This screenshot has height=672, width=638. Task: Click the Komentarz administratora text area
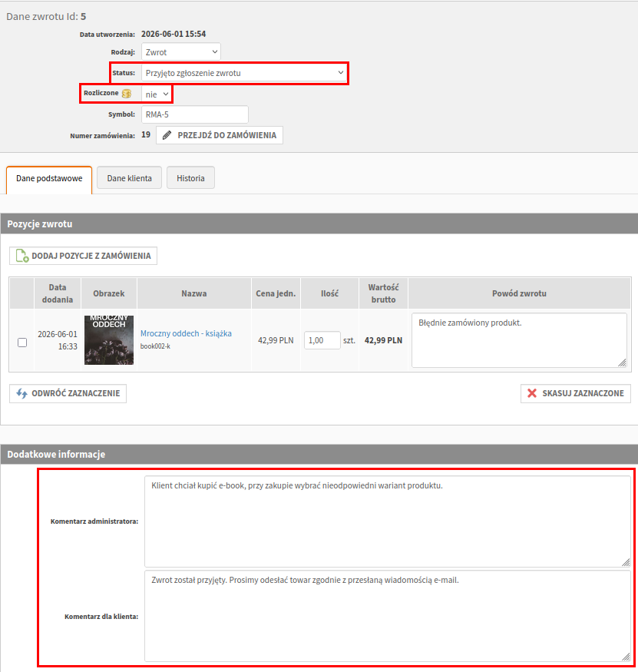pyautogui.click(x=388, y=521)
